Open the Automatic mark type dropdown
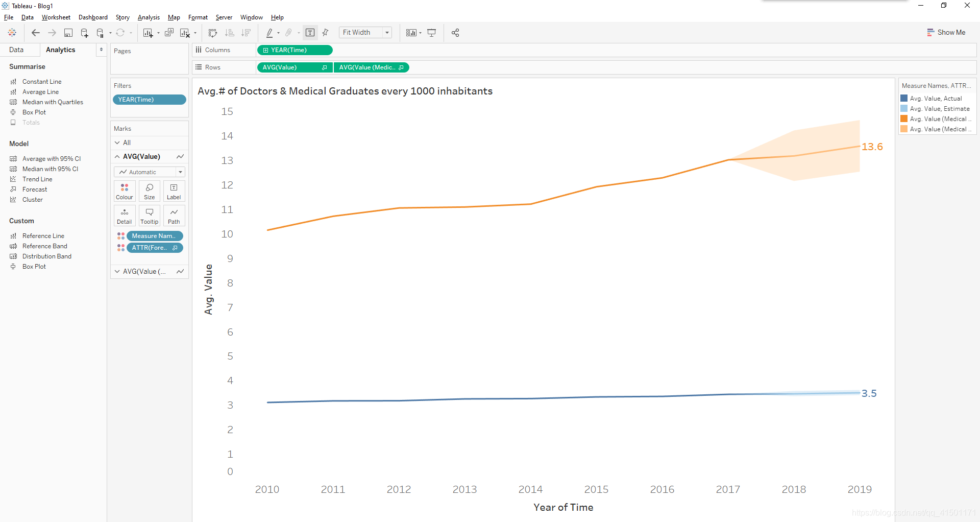The height and width of the screenshot is (522, 980). click(150, 172)
